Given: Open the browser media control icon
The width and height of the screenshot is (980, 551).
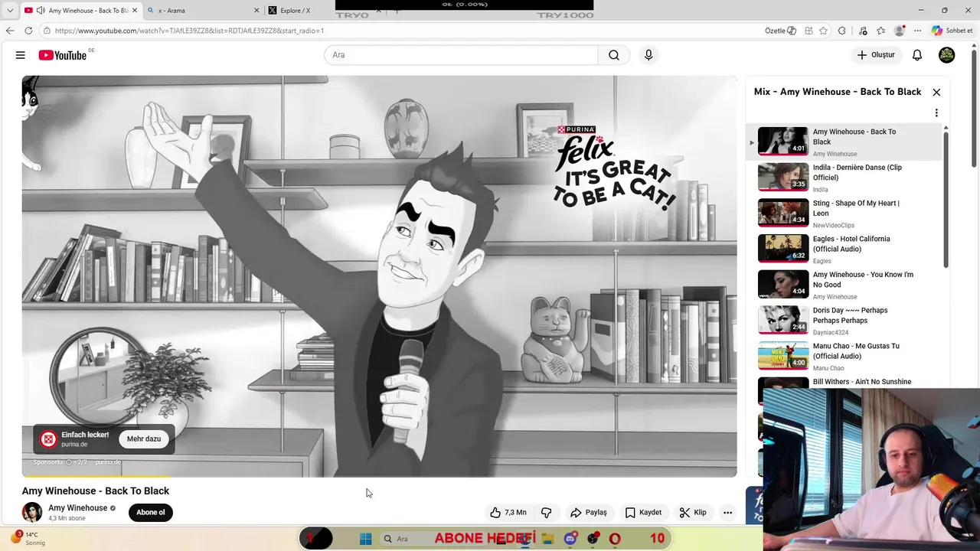Looking at the screenshot, I should (863, 31).
